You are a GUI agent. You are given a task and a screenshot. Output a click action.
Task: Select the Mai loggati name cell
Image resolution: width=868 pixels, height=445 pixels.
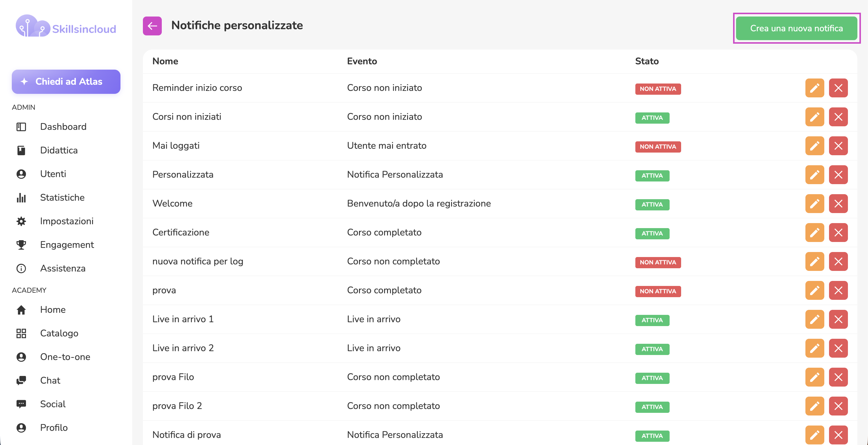click(x=176, y=146)
